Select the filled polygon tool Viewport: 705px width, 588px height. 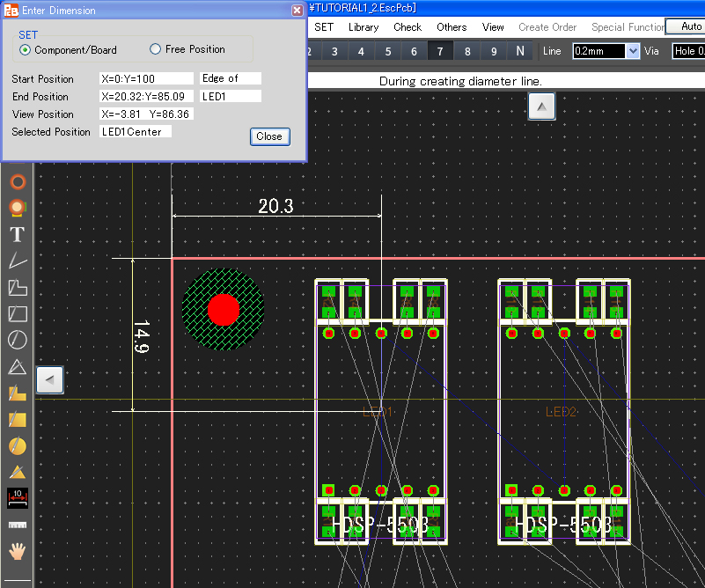(x=18, y=393)
